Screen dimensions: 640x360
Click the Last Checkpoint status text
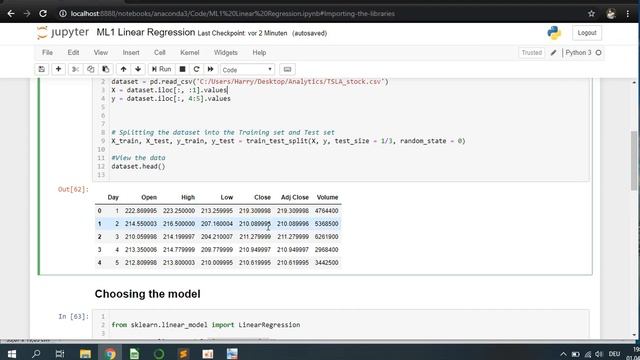coord(242,33)
